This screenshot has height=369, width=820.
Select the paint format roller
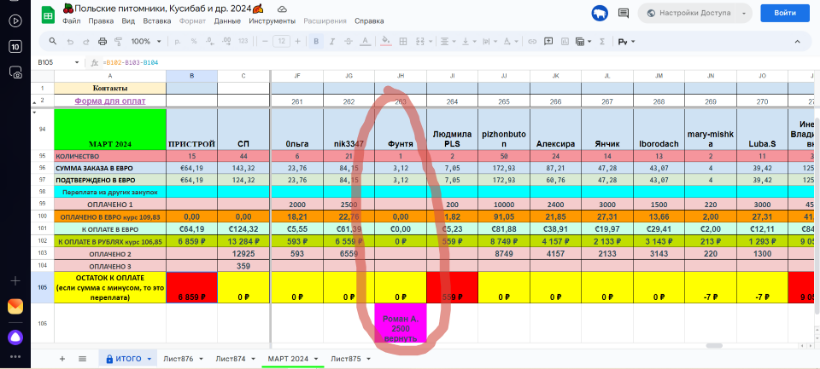[118, 41]
